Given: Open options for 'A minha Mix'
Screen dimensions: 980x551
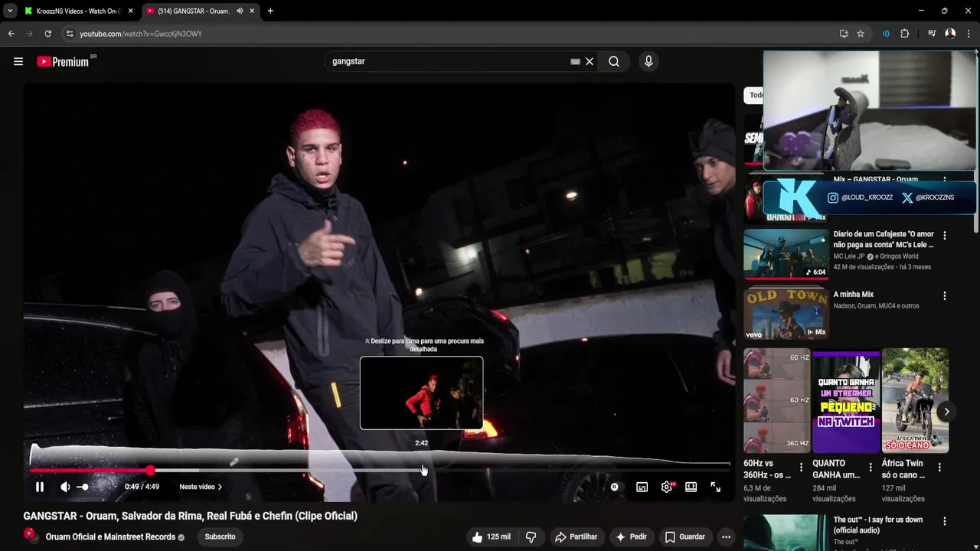Looking at the screenshot, I should click(945, 296).
